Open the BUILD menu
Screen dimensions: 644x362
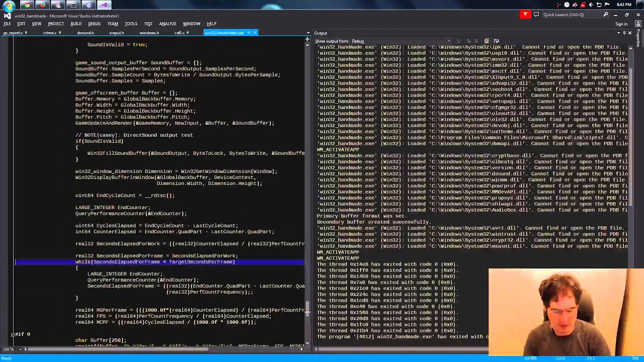76,24
